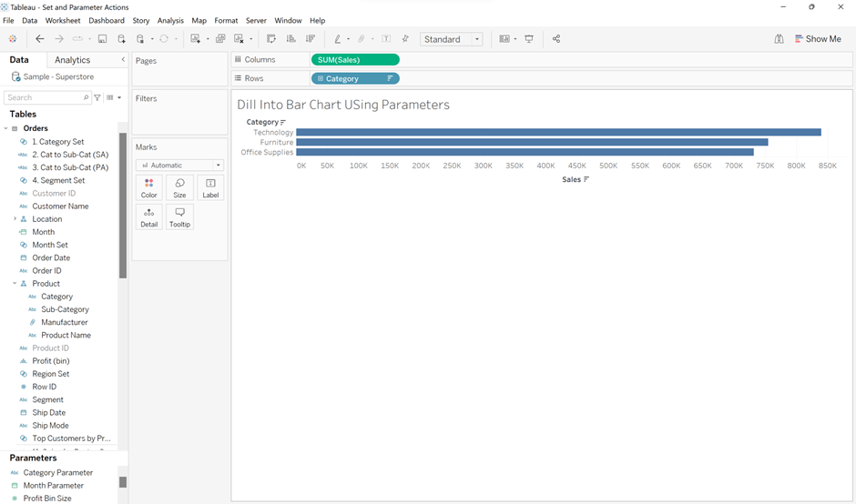The image size is (856, 504).
Task: Open the Worksheet menu
Action: point(63,20)
